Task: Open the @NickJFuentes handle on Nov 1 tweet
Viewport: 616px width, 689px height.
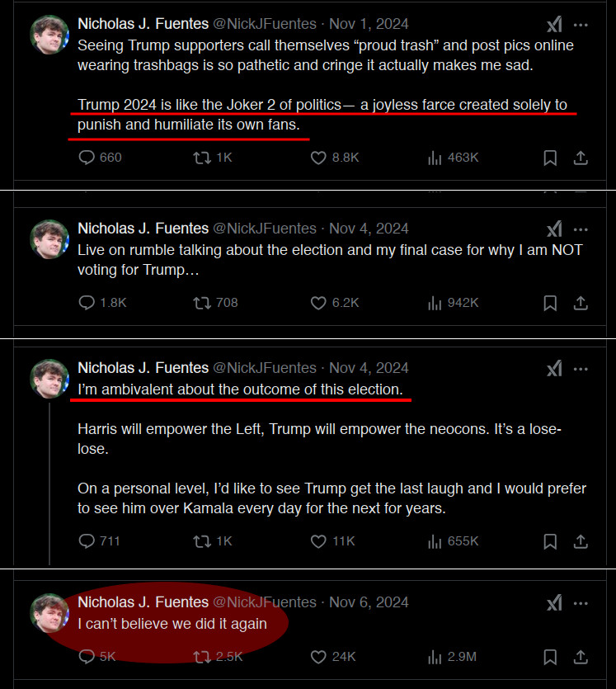Action: point(265,24)
